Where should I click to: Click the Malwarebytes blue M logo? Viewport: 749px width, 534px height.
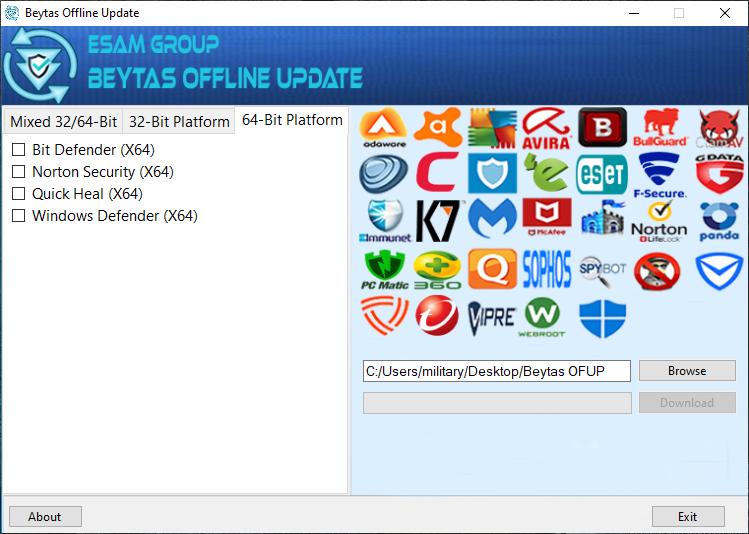click(492, 219)
